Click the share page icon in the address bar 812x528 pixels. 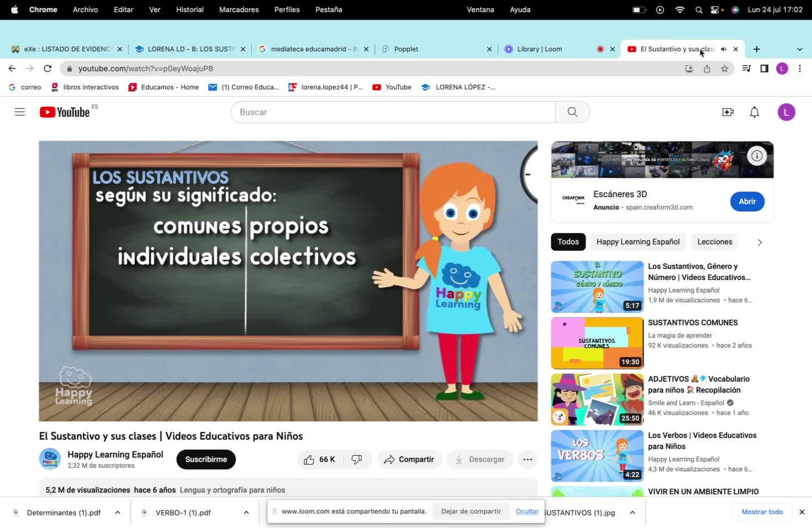[707, 68]
